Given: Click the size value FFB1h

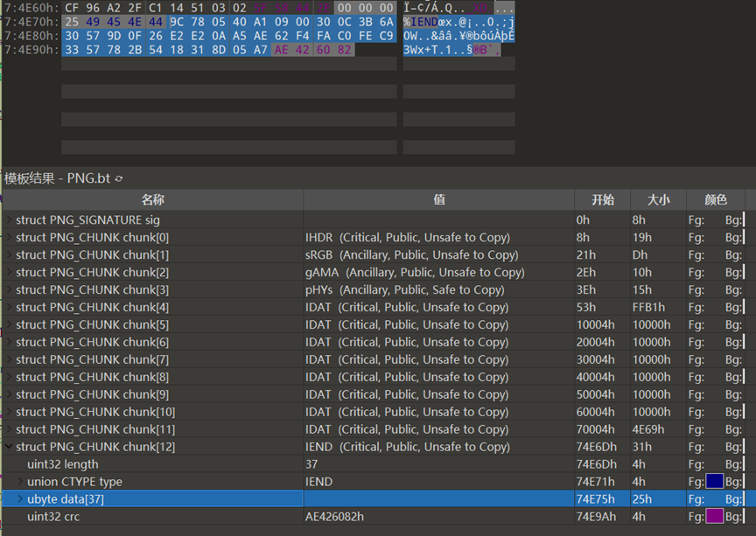Looking at the screenshot, I should point(648,307).
